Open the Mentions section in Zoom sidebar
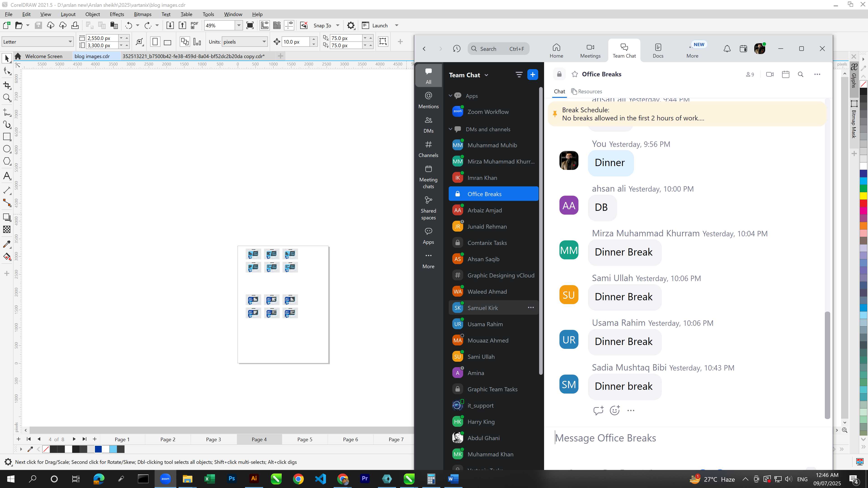This screenshot has width=868, height=488. point(428,100)
